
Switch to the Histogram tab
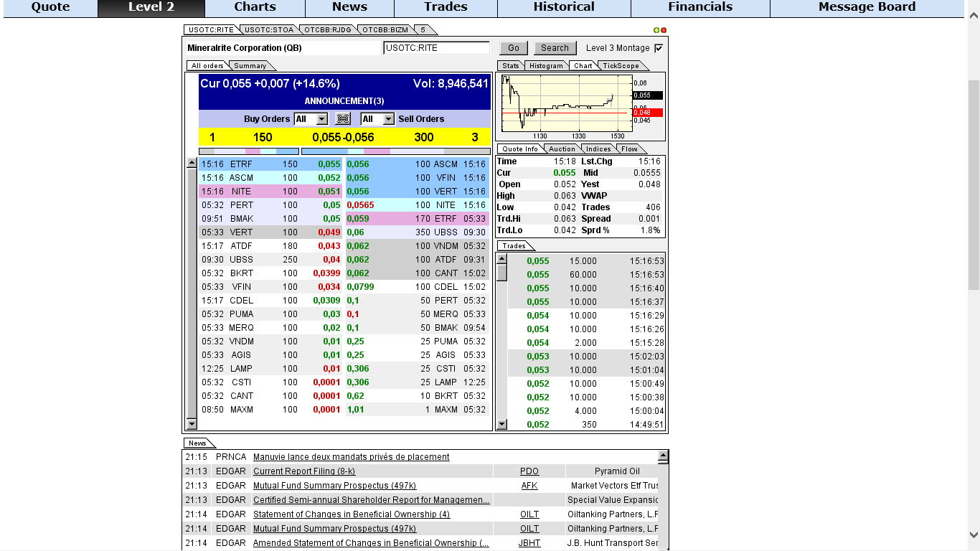[x=546, y=65]
